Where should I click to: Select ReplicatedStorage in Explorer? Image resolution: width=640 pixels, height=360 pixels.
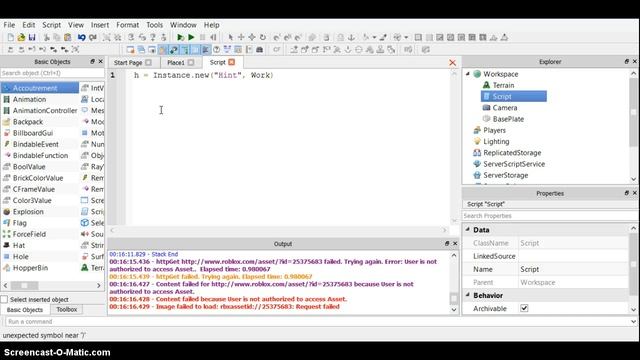pos(512,153)
